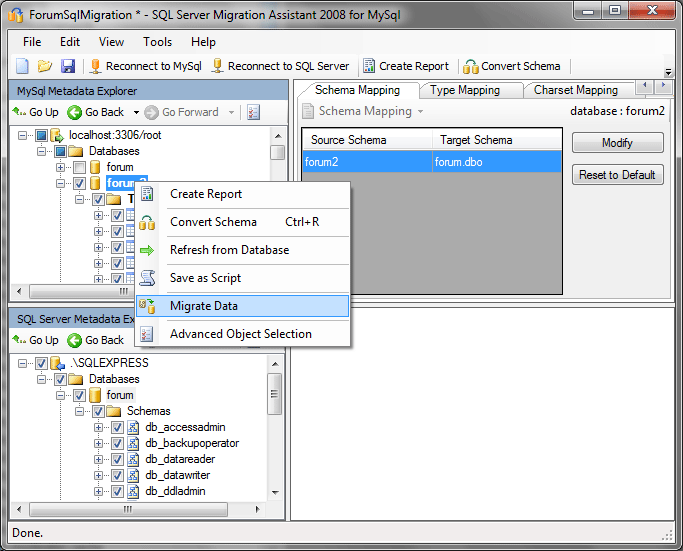
Task: Click the Reset to Default button
Action: [x=617, y=175]
